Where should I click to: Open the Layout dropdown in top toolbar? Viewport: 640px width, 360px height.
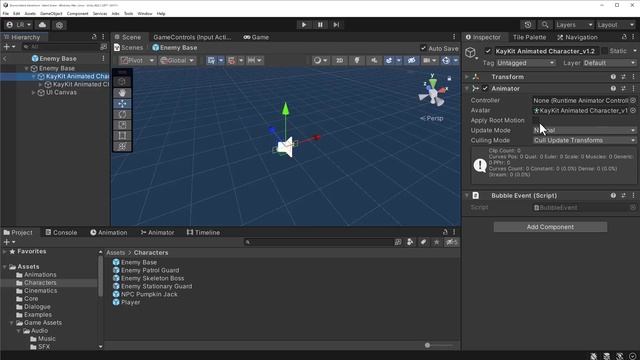616,25
